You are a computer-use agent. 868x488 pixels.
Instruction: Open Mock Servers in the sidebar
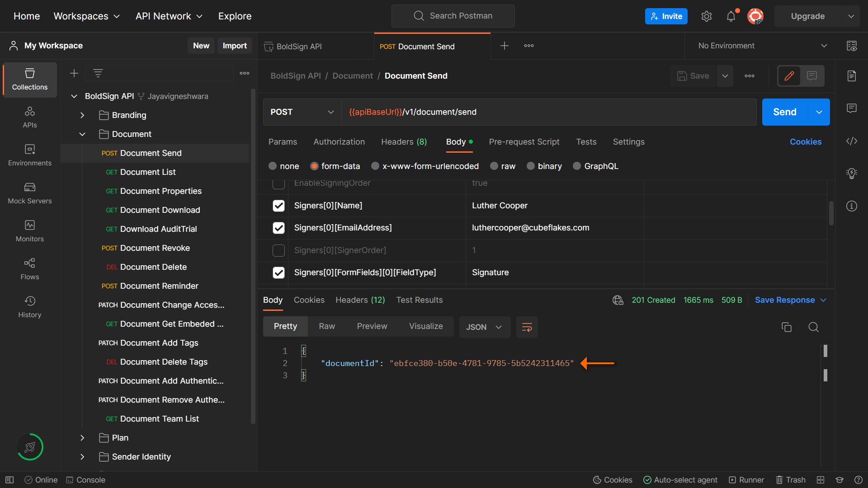pyautogui.click(x=30, y=193)
